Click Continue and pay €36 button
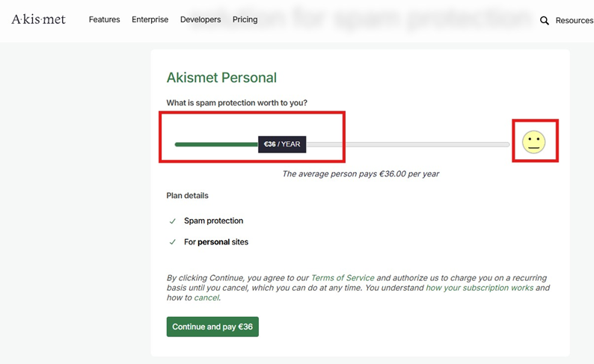This screenshot has width=594, height=364. pos(212,327)
